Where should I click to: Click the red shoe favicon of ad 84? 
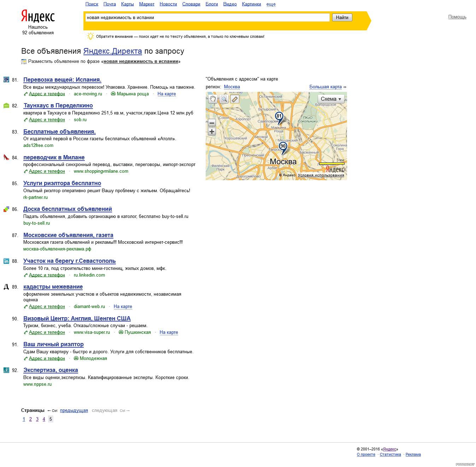coord(6,157)
